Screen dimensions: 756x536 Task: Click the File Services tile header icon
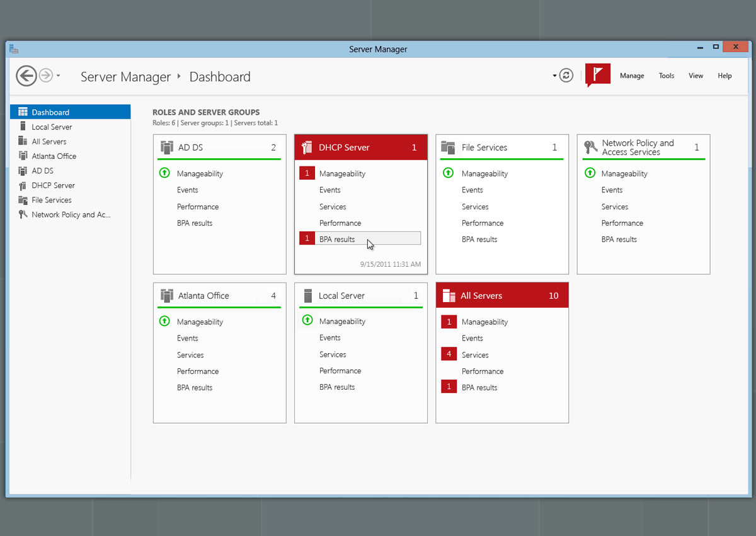pyautogui.click(x=448, y=148)
